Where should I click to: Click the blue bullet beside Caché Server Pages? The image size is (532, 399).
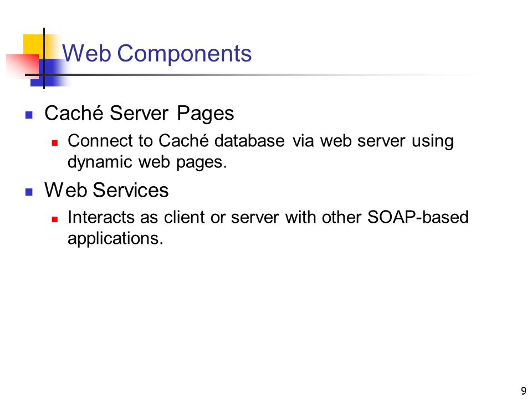coord(29,115)
